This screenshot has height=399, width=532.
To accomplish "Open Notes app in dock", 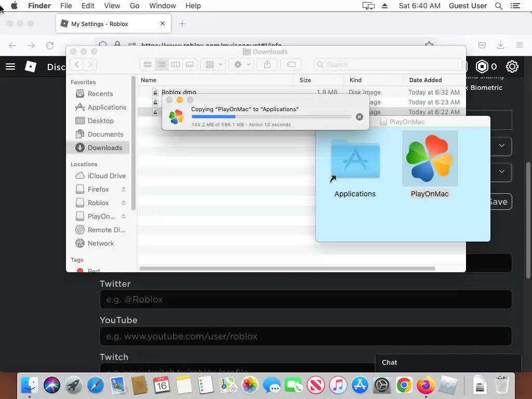I will [183, 385].
